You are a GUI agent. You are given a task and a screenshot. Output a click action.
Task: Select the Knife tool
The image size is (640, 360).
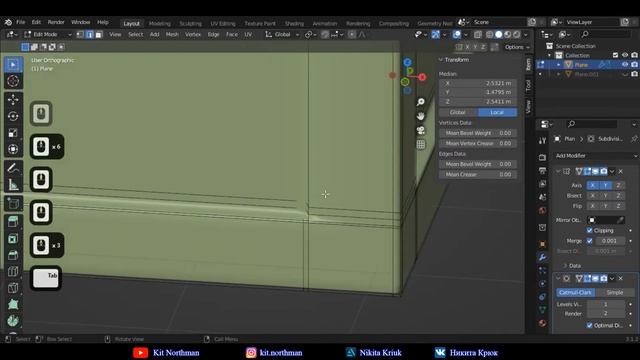tap(13, 288)
